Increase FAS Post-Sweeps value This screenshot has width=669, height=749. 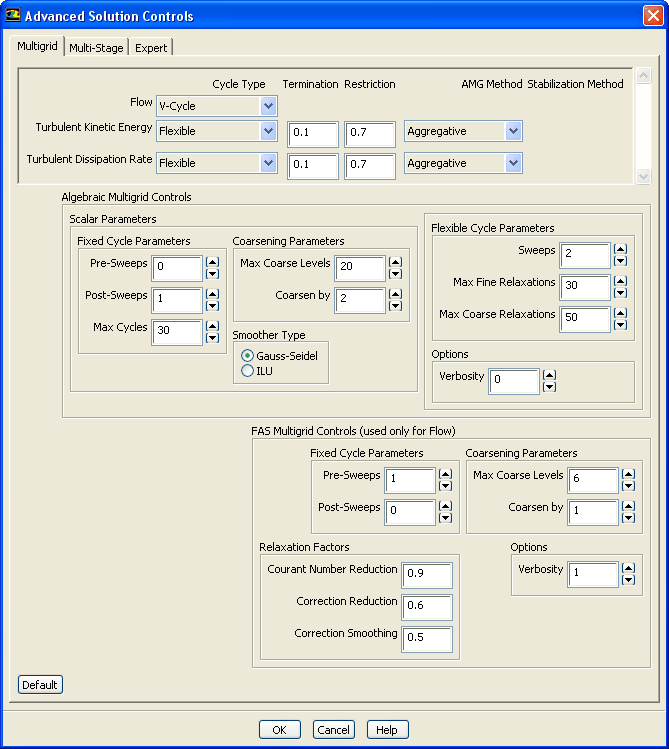[x=446, y=506]
